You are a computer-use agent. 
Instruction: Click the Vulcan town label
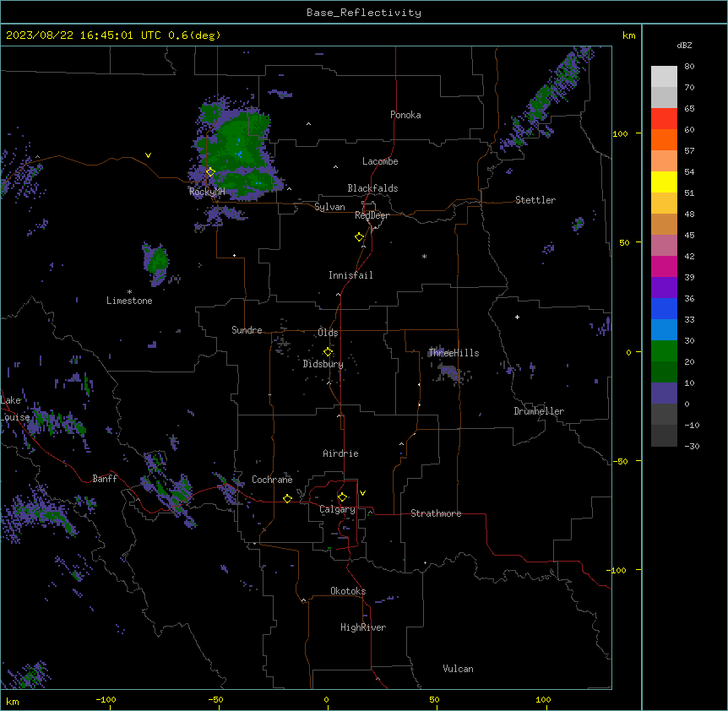pyautogui.click(x=458, y=669)
